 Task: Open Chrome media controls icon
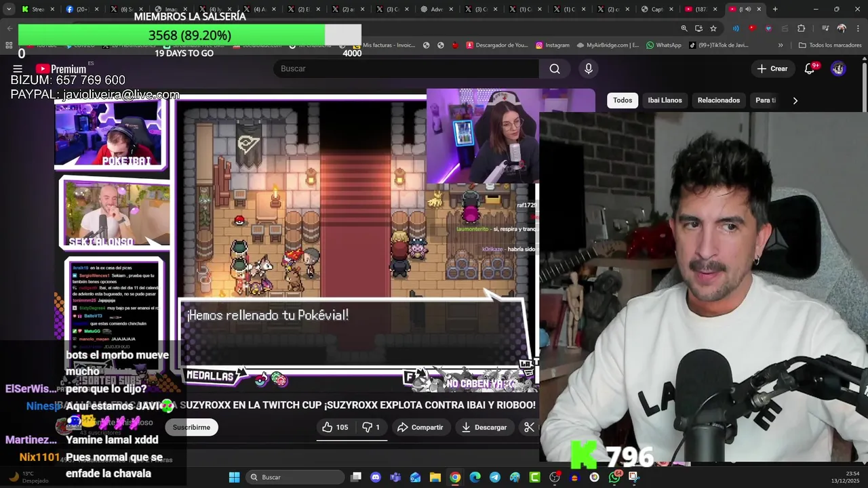825,28
